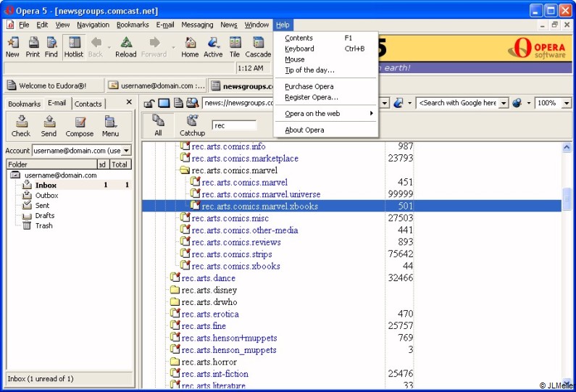The height and width of the screenshot is (392, 576).
Task: Open the rec.arts.comics.marvel.universe newsgroup
Action: (261, 194)
